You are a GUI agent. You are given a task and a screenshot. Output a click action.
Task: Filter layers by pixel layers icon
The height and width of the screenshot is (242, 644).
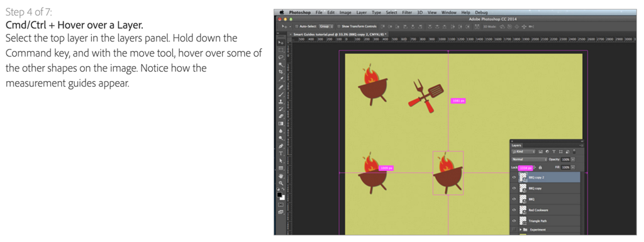[x=540, y=151]
